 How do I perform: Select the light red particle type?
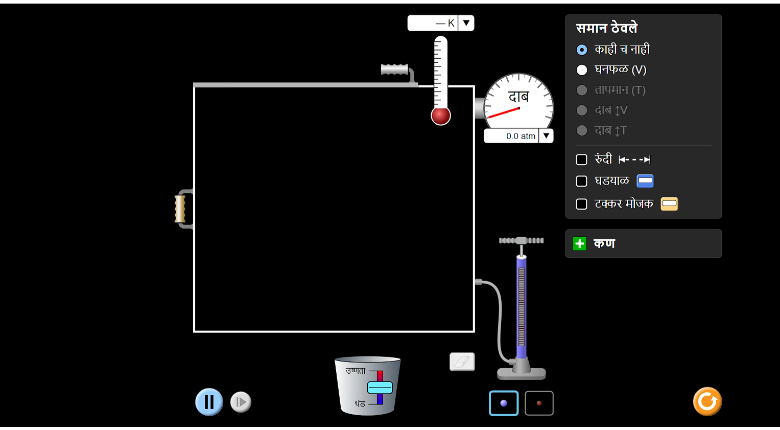pyautogui.click(x=539, y=403)
